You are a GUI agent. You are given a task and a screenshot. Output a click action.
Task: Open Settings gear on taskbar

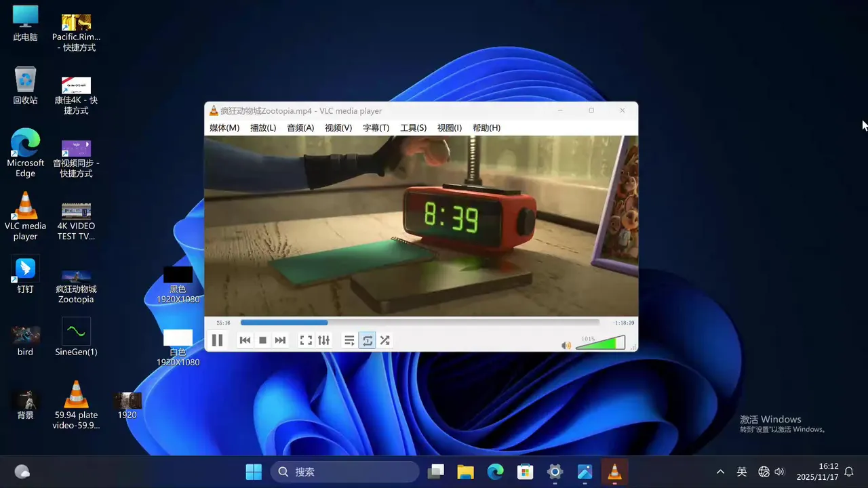[x=555, y=472]
